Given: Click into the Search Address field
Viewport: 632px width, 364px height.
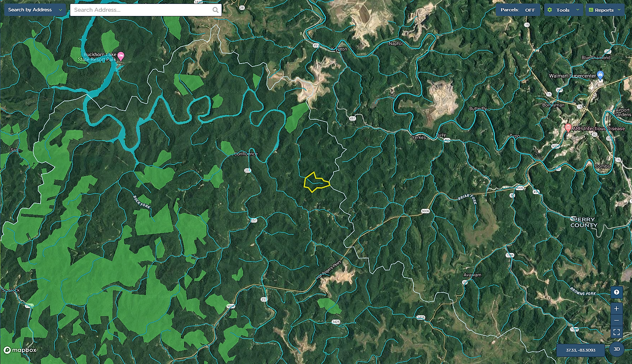Looking at the screenshot, I should point(142,10).
